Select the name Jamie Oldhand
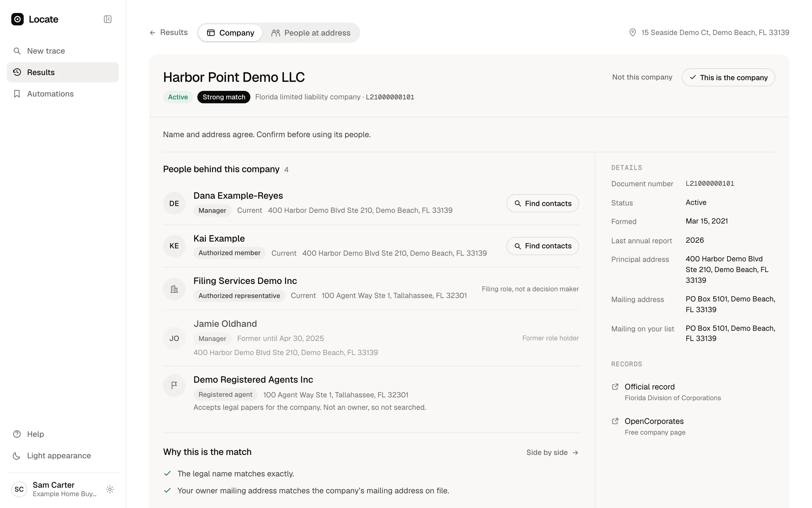 tap(225, 324)
